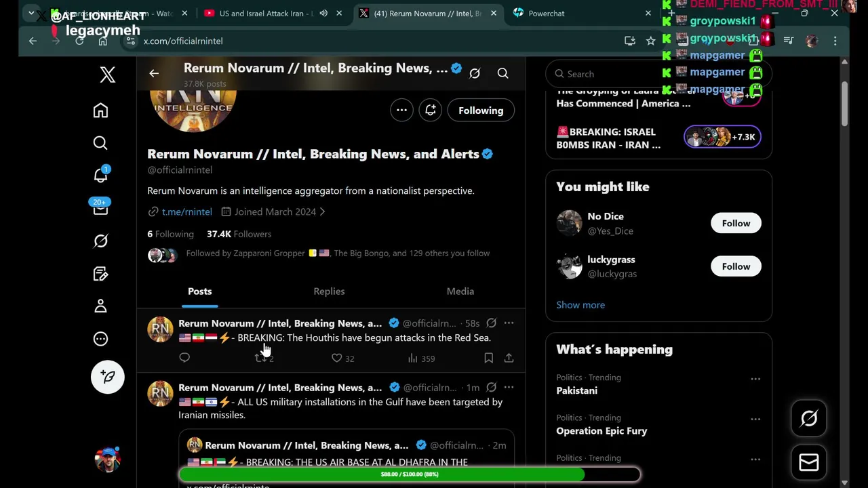Reply to the Houthis Red Sea post

point(184,358)
